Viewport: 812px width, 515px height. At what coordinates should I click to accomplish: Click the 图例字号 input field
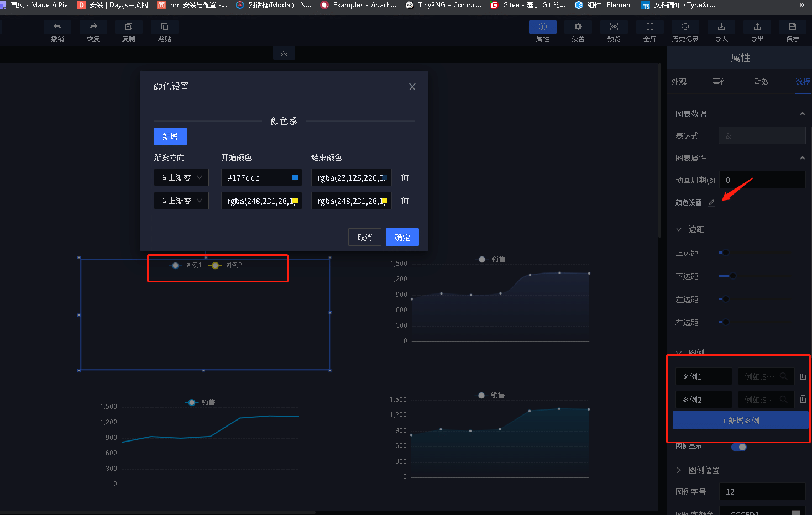(762, 491)
